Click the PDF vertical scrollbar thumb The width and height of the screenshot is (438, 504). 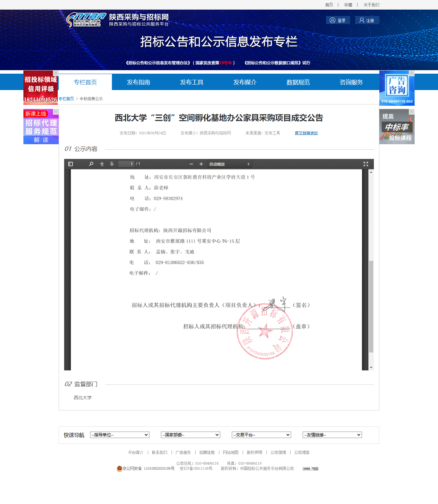click(x=371, y=306)
